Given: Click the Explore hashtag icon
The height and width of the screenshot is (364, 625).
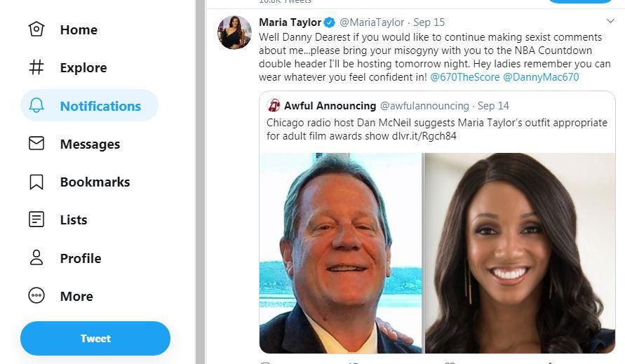Looking at the screenshot, I should click(x=36, y=67).
